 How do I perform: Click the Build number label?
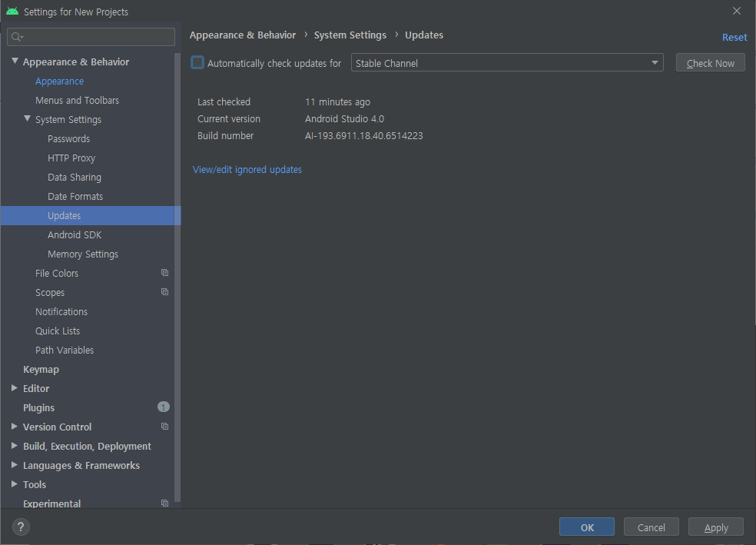(225, 136)
